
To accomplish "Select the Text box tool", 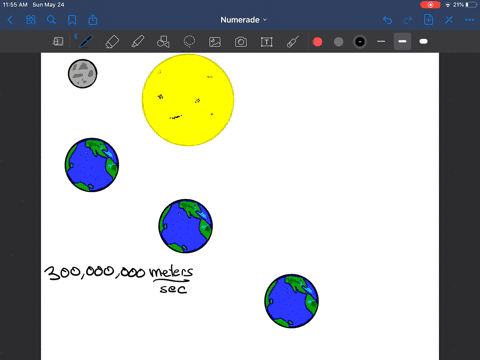I will 266,42.
